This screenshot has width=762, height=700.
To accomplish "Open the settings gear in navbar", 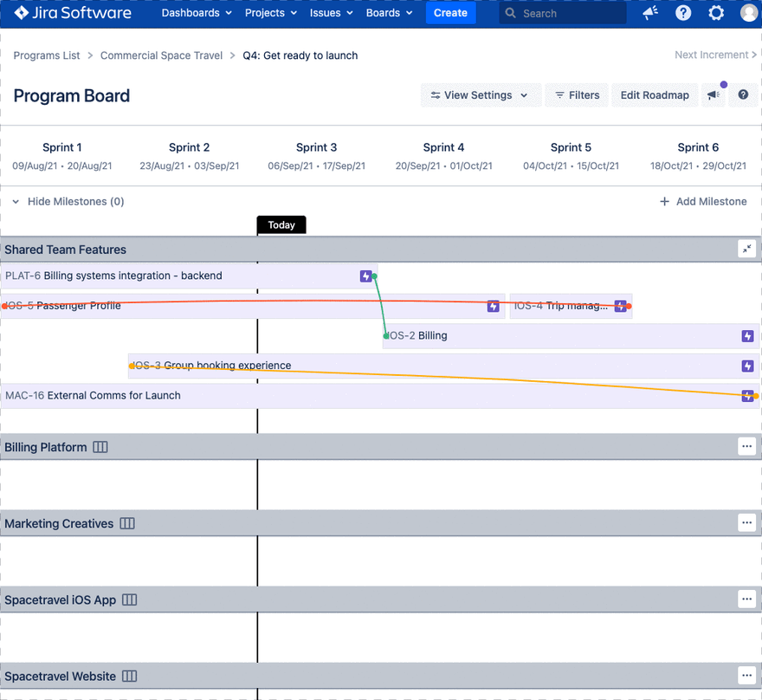I will [x=716, y=13].
